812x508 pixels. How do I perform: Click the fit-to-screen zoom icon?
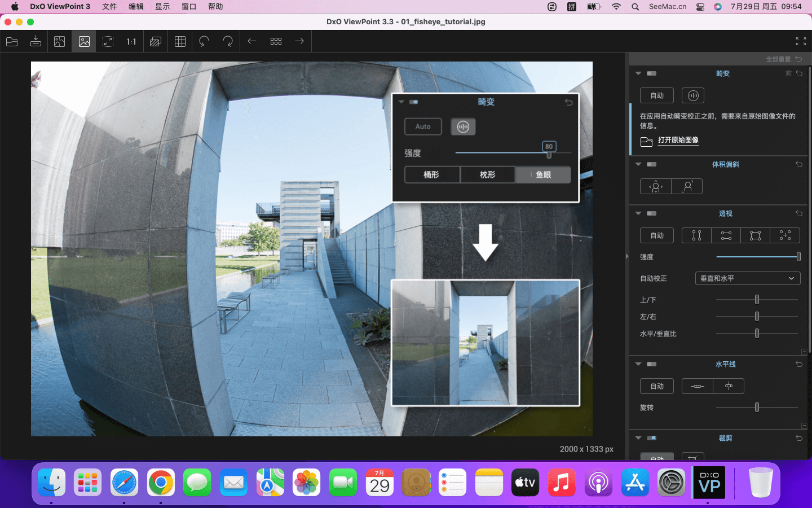[108, 41]
